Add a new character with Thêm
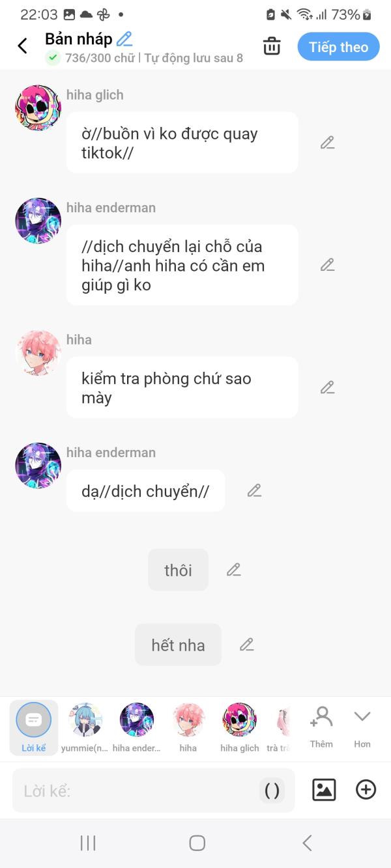Viewport: 391px width, 868px height. pos(321,727)
